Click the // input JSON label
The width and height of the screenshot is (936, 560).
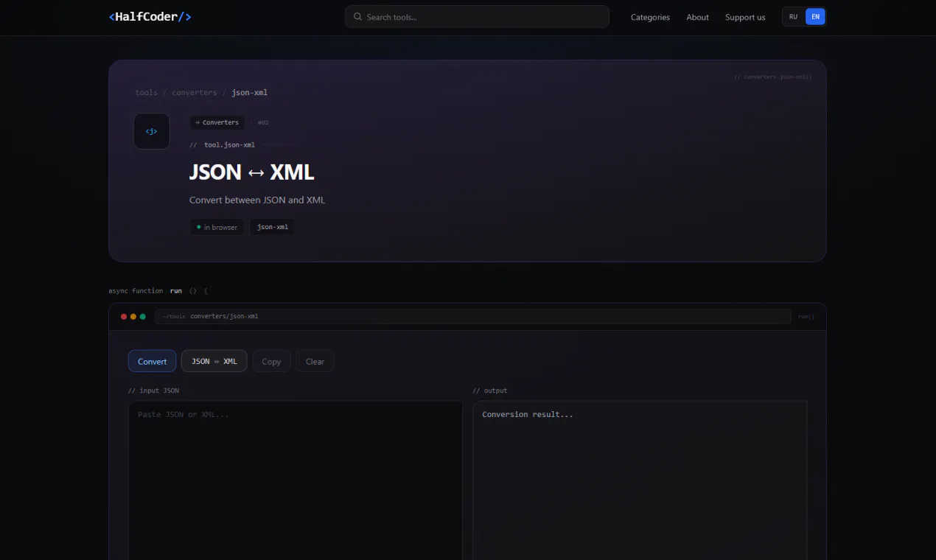point(153,391)
